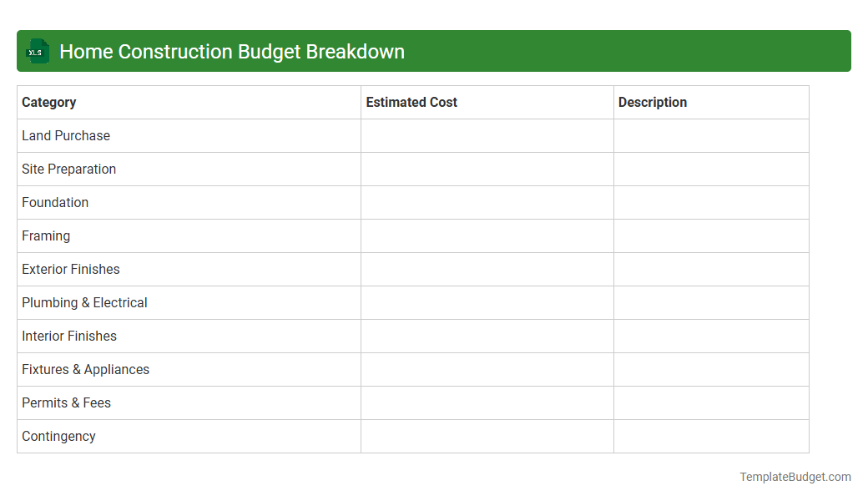This screenshot has height=501, width=868.
Task: Select the Plumbing & Electrical row
Action: pyautogui.click(x=84, y=302)
